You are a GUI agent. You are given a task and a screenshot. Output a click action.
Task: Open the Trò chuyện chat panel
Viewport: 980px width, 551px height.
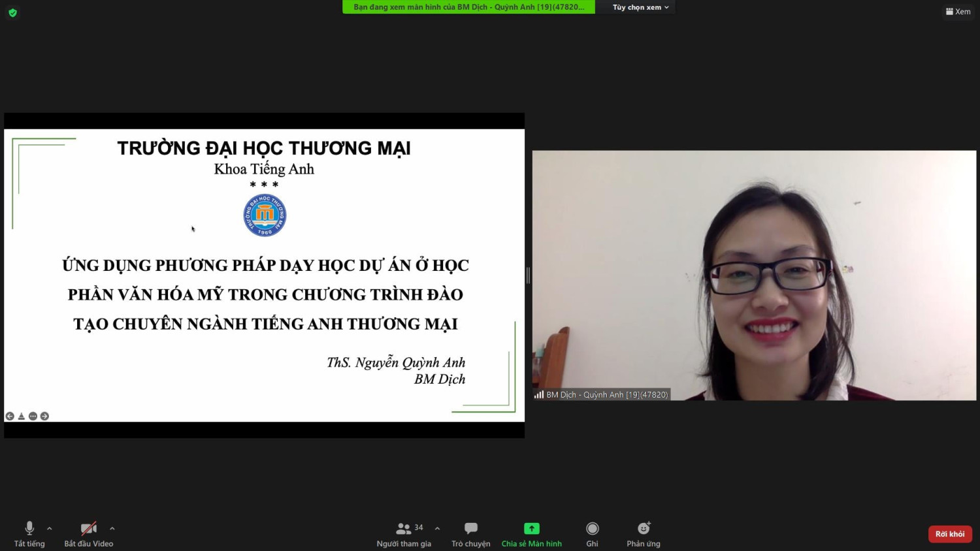[x=470, y=533]
